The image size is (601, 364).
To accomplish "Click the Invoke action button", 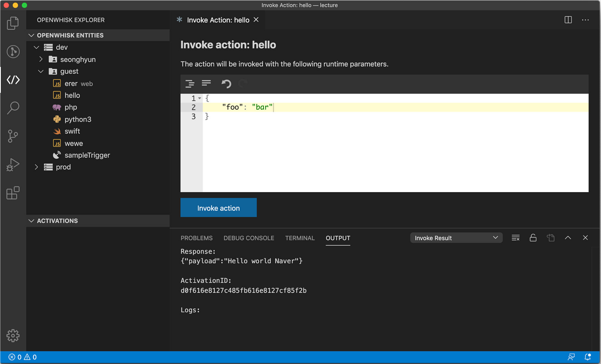I will click(219, 208).
